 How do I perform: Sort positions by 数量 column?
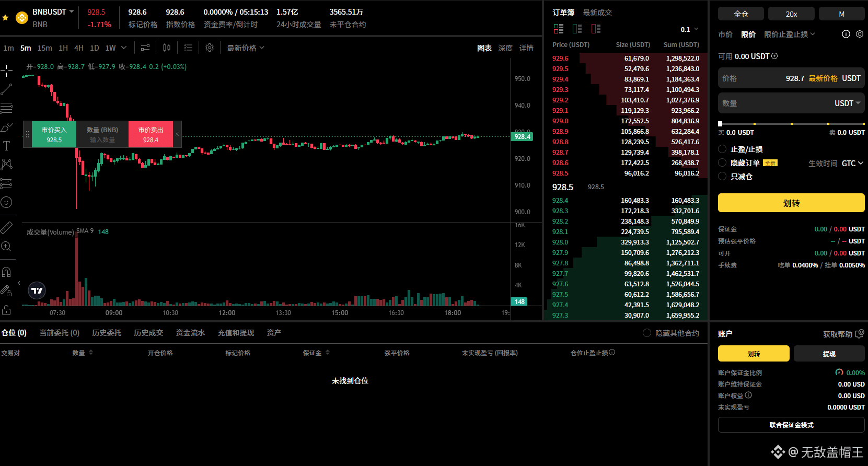[x=91, y=353]
